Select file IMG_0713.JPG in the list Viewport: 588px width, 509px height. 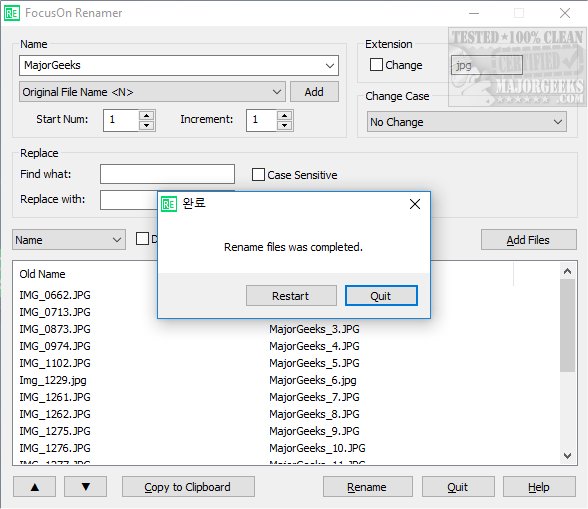point(55,312)
